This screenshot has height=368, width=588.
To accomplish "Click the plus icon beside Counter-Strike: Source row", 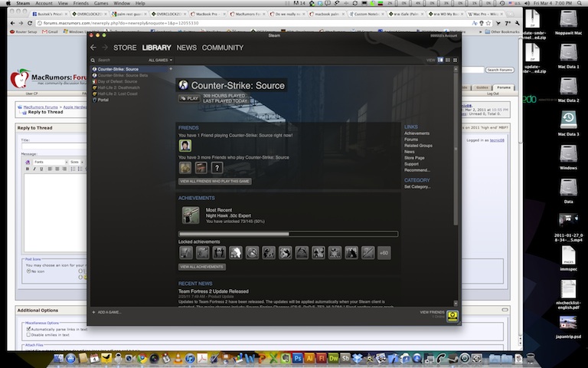I will [x=171, y=69].
